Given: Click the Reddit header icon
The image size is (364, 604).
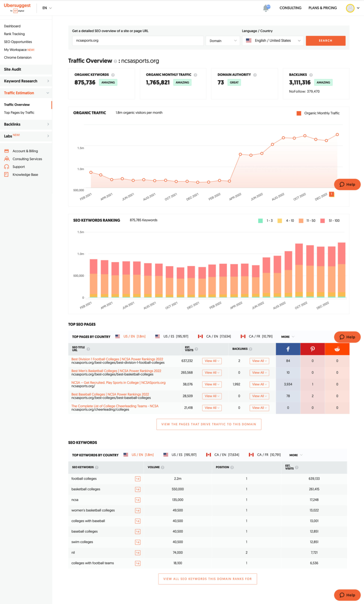Looking at the screenshot, I should click(x=337, y=349).
